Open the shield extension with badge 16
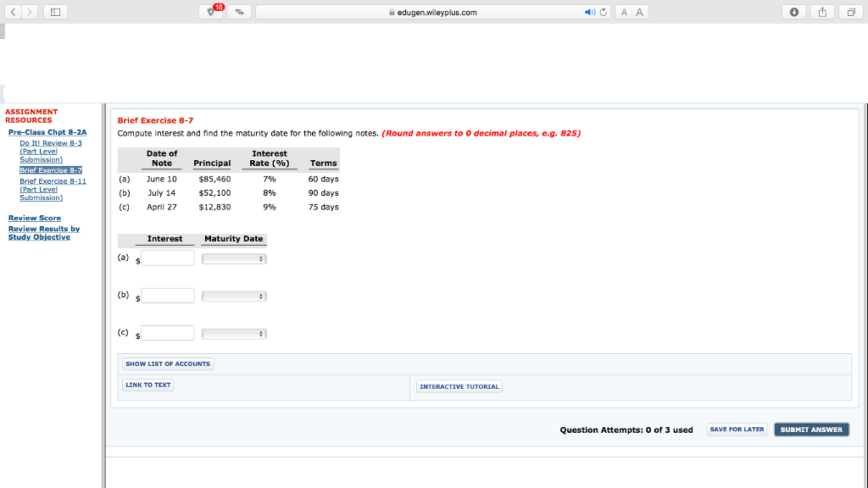This screenshot has height=488, width=868. (x=211, y=12)
